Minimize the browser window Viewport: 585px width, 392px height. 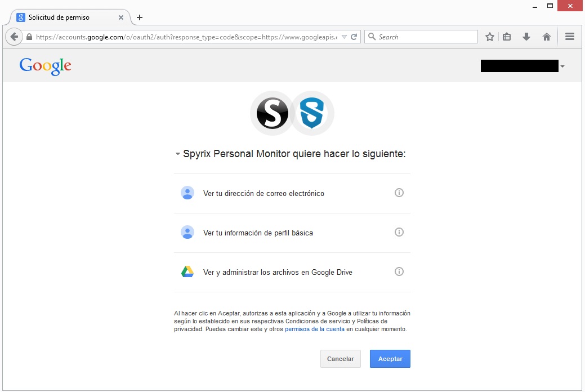point(535,6)
